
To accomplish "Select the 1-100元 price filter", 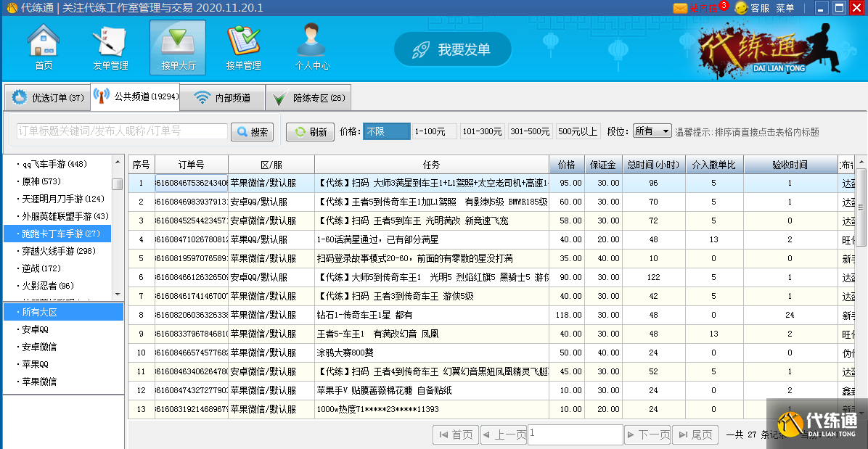I will (434, 131).
